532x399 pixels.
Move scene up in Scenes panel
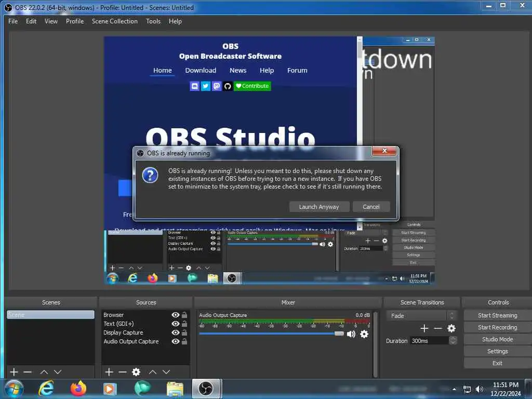tap(44, 372)
